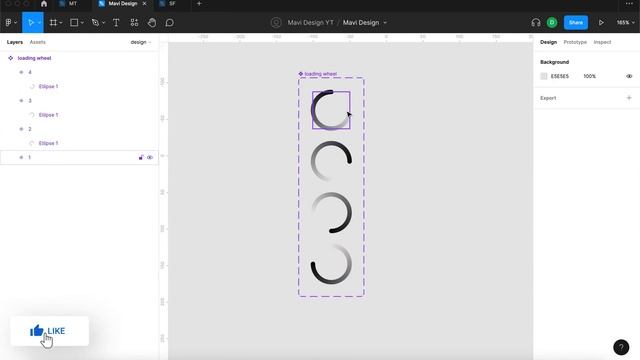Open the 165% zoom dropdown
Screen dimensions: 640x360
(x=626, y=23)
